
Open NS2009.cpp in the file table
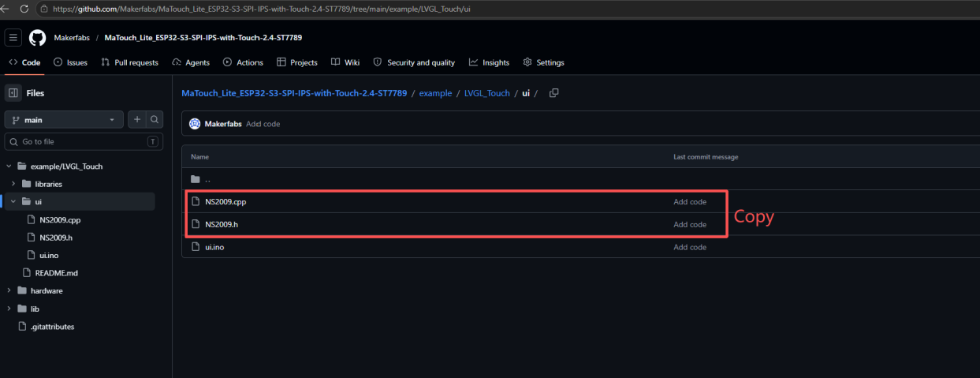226,202
